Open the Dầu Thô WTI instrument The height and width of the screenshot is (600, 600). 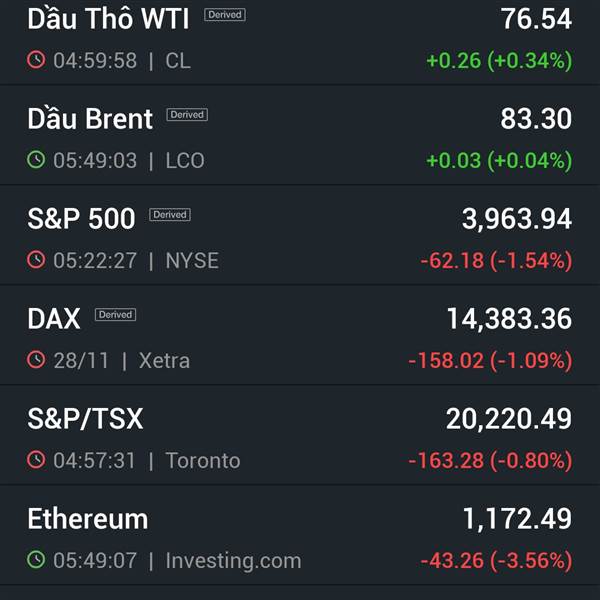pyautogui.click(x=300, y=42)
